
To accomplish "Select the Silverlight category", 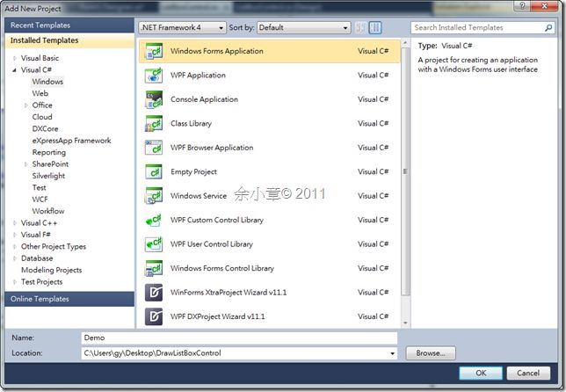I will pyautogui.click(x=48, y=176).
